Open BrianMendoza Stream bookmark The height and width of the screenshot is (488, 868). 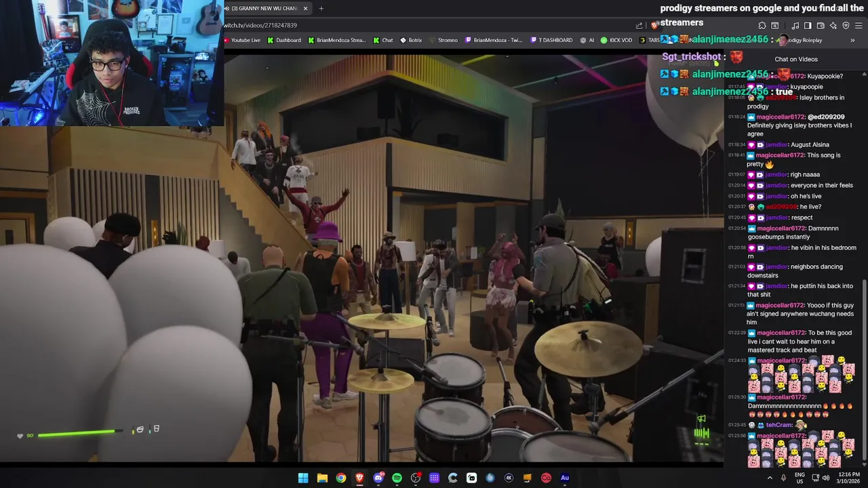pyautogui.click(x=337, y=40)
